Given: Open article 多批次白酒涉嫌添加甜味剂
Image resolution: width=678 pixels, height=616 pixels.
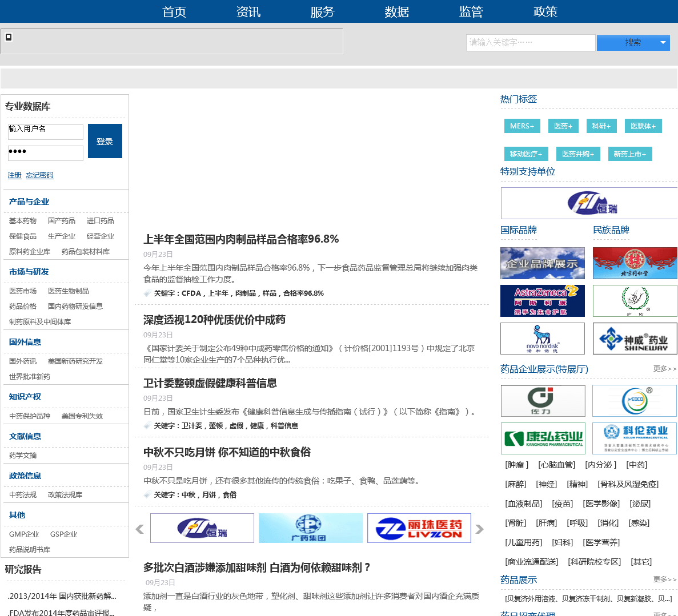Looking at the screenshot, I should pyautogui.click(x=257, y=567).
